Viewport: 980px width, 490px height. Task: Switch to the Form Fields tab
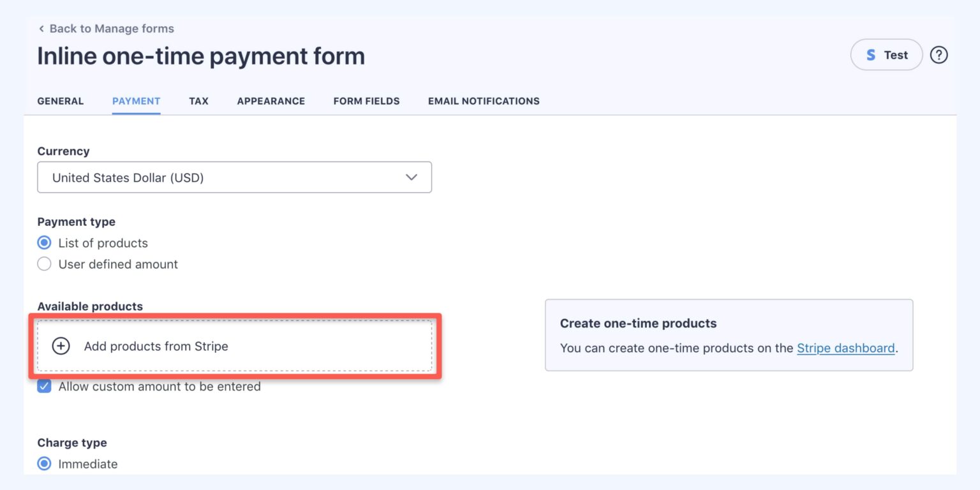click(x=366, y=101)
